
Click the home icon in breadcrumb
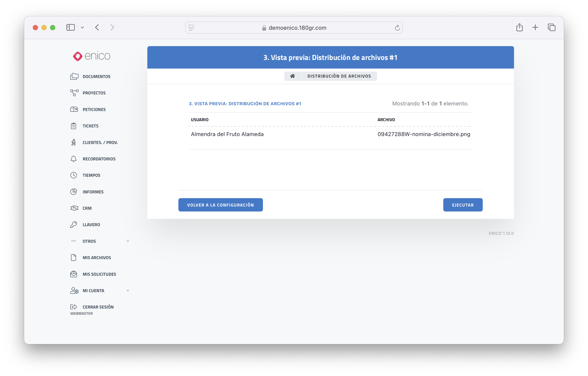292,76
